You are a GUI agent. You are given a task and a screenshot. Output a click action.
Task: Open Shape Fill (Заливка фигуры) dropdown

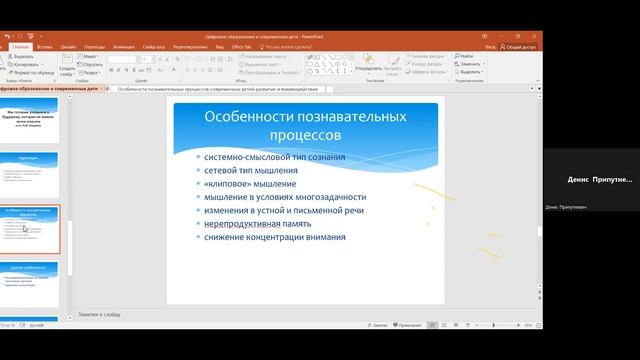pyautogui.click(x=427, y=56)
